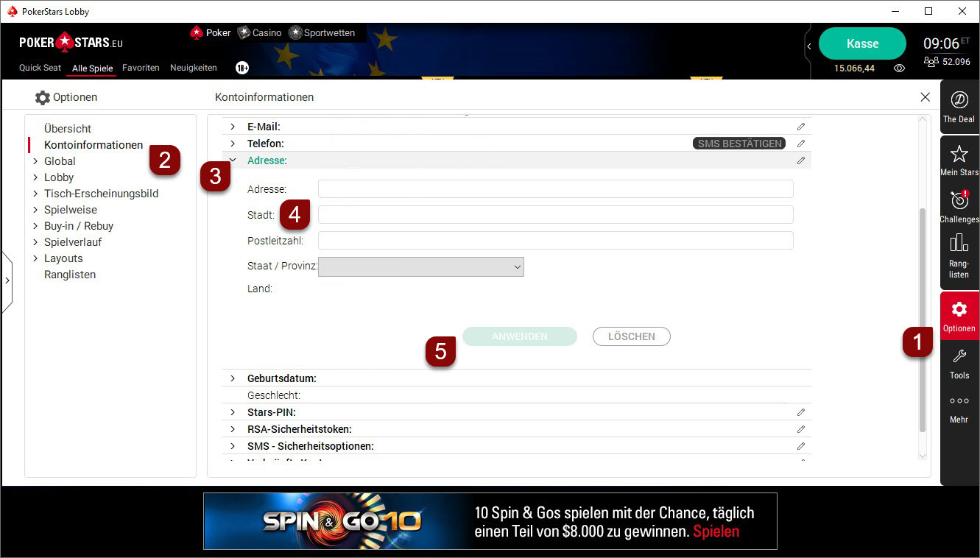980x558 pixels.
Task: Expand the Geburtsdatum section
Action: tap(233, 378)
